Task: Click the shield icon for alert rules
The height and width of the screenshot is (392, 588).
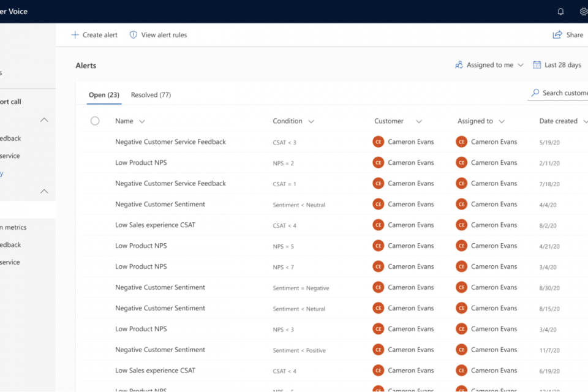Action: click(x=134, y=35)
